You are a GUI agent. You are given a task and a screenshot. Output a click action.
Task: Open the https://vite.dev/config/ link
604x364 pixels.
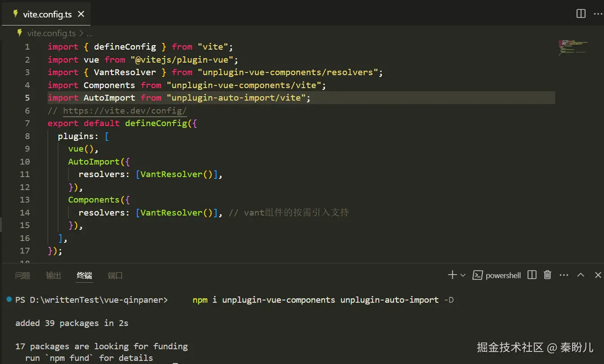tap(125, 110)
